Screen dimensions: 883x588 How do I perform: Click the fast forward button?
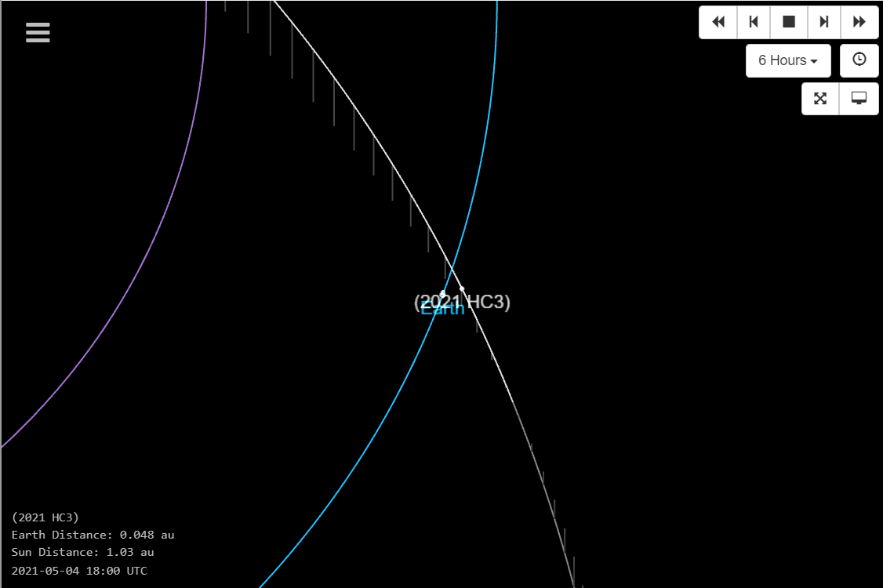coord(859,22)
